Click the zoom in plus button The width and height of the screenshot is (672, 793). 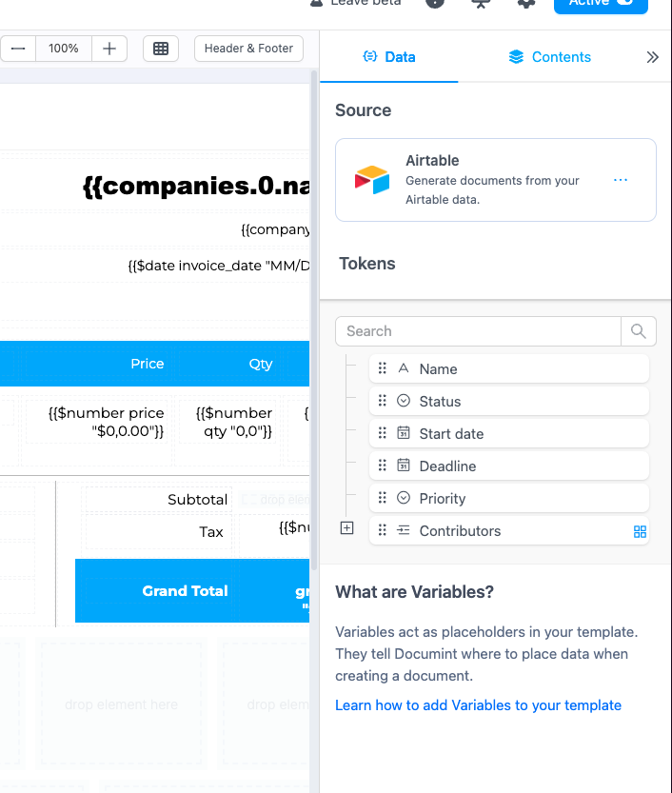coord(109,49)
